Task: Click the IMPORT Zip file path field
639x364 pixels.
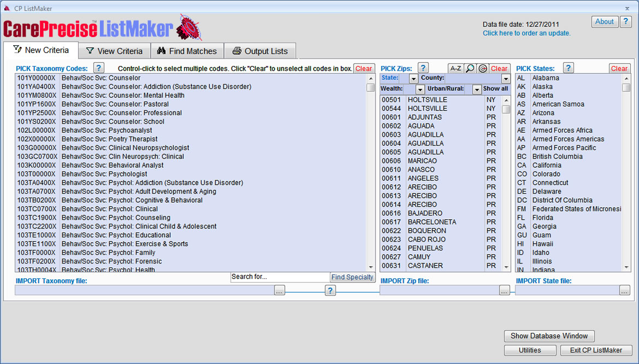Action: [439, 290]
